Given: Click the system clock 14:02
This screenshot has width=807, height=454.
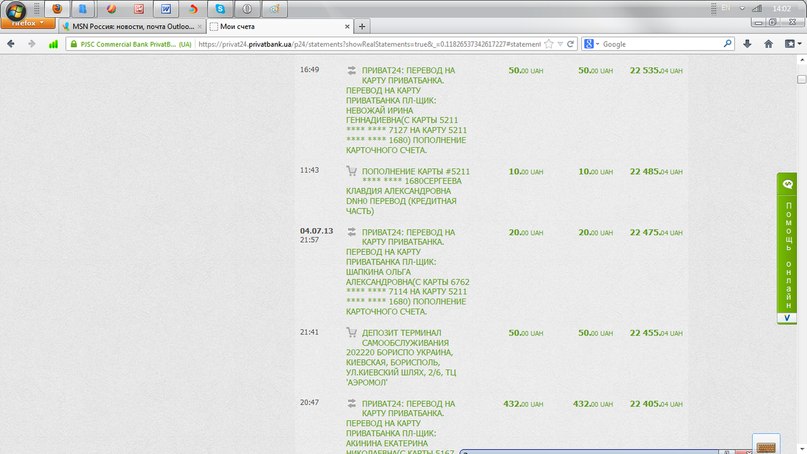Looking at the screenshot, I should coord(782,9).
